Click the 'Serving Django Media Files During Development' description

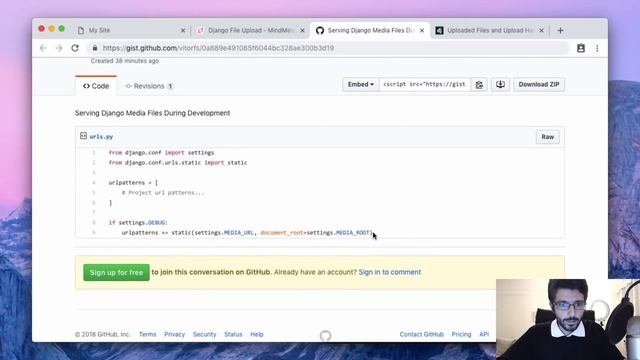tap(152, 113)
